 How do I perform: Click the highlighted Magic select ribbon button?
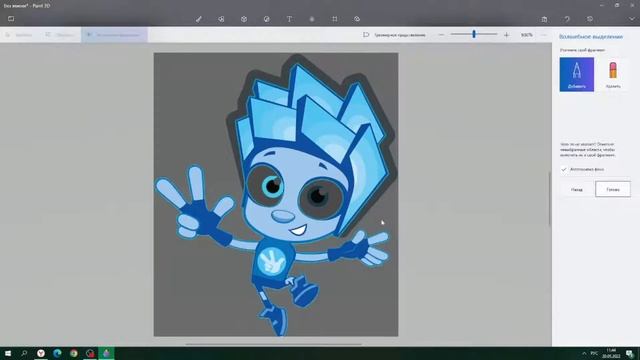point(114,35)
